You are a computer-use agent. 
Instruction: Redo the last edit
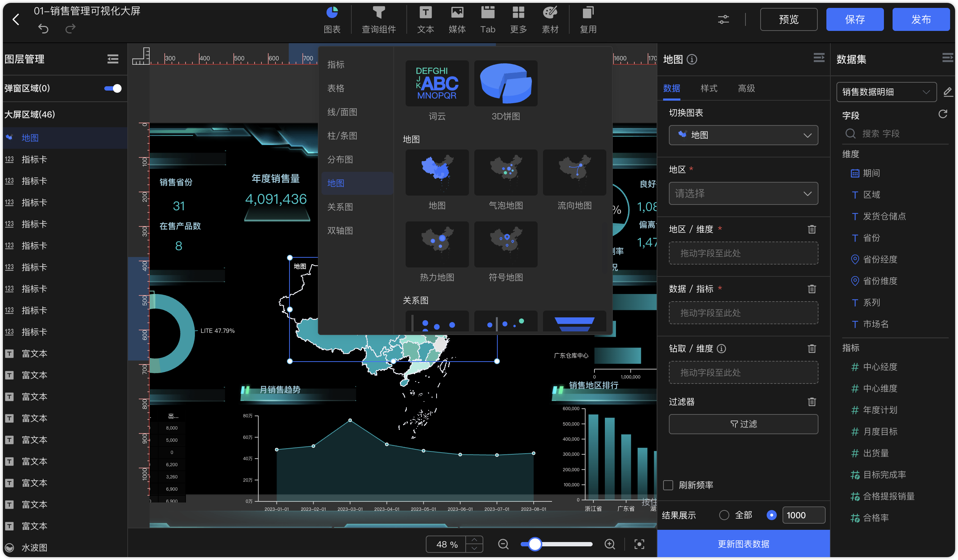[x=70, y=29]
